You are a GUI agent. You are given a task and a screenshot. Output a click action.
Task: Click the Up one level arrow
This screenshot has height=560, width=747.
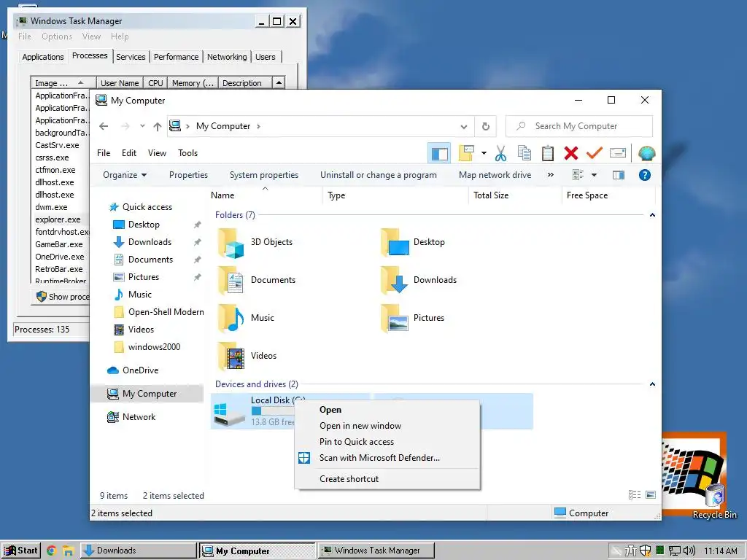pos(158,126)
